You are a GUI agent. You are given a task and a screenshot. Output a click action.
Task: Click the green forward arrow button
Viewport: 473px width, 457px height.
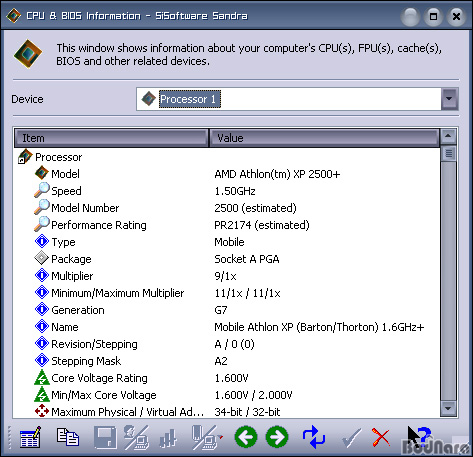(x=277, y=437)
